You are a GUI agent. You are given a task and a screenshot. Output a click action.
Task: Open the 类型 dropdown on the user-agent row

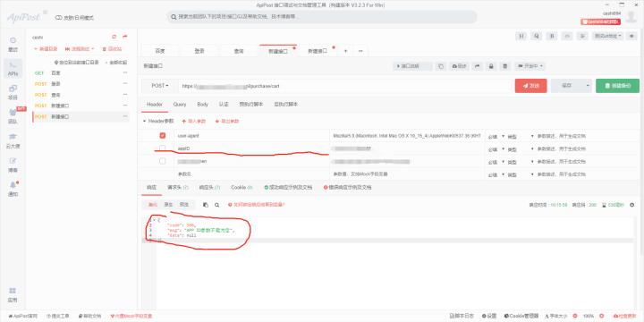(x=521, y=136)
